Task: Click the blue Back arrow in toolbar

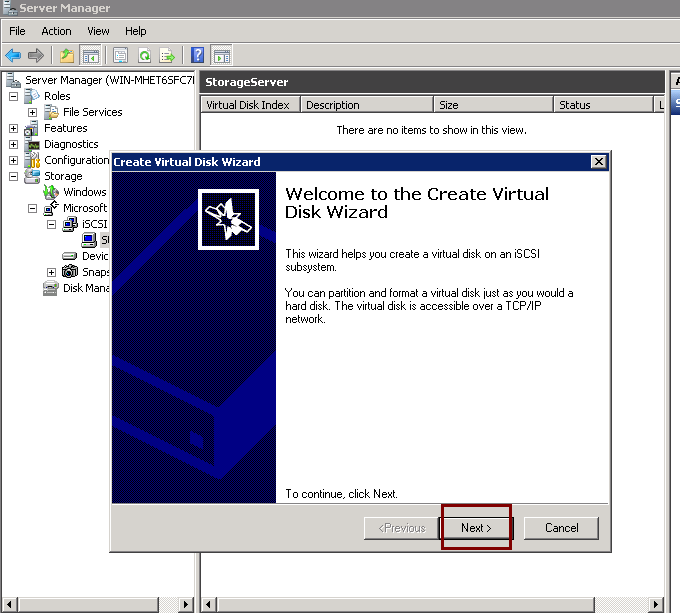Action: [13, 55]
